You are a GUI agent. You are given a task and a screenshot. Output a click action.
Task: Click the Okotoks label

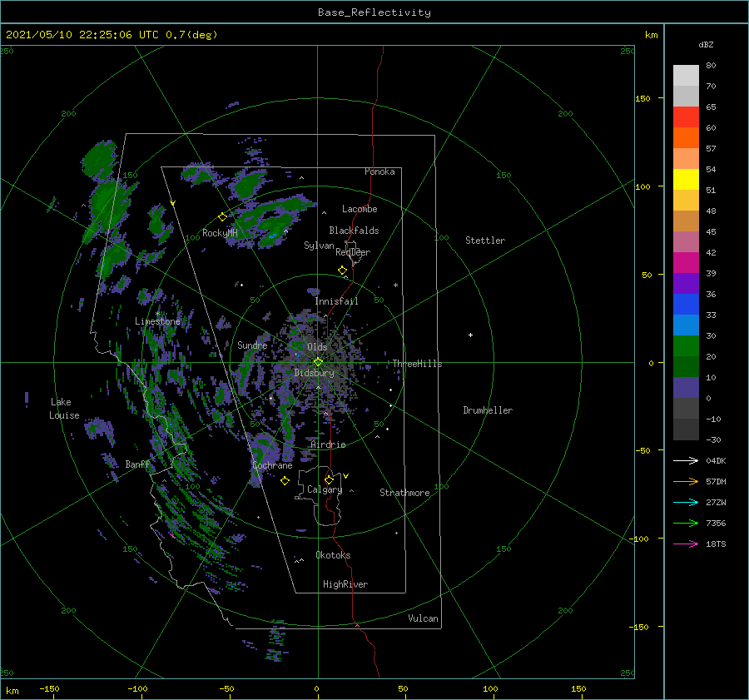click(333, 555)
